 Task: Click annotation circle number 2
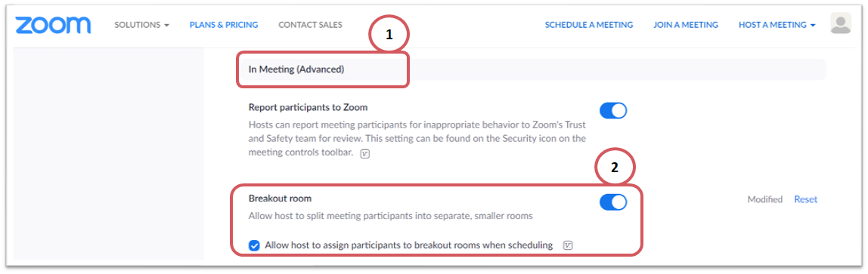615,169
